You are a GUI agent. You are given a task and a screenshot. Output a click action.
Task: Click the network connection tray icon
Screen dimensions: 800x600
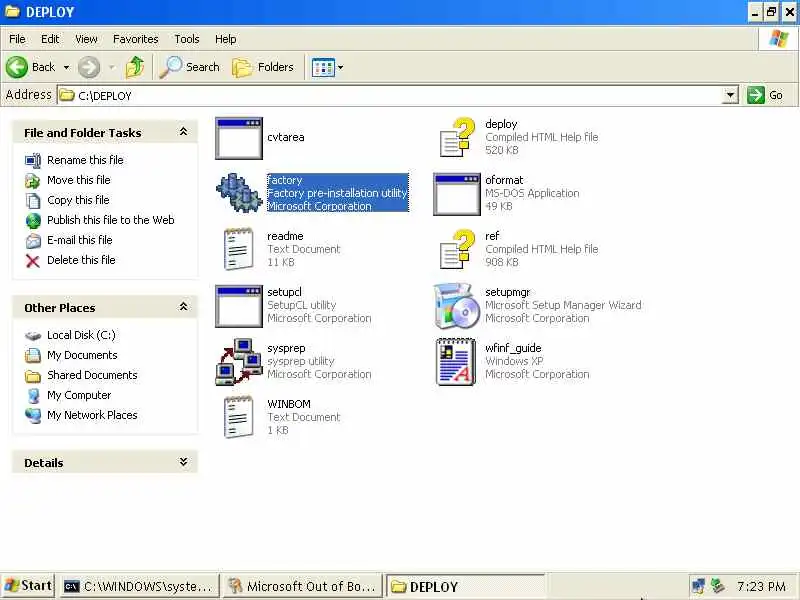point(698,586)
